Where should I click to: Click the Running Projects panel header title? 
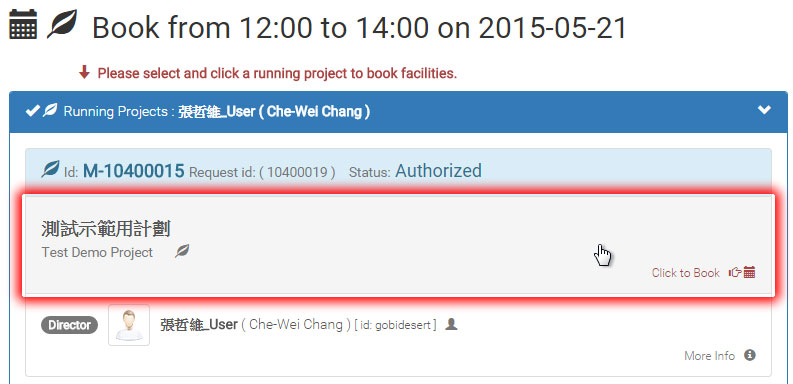216,111
